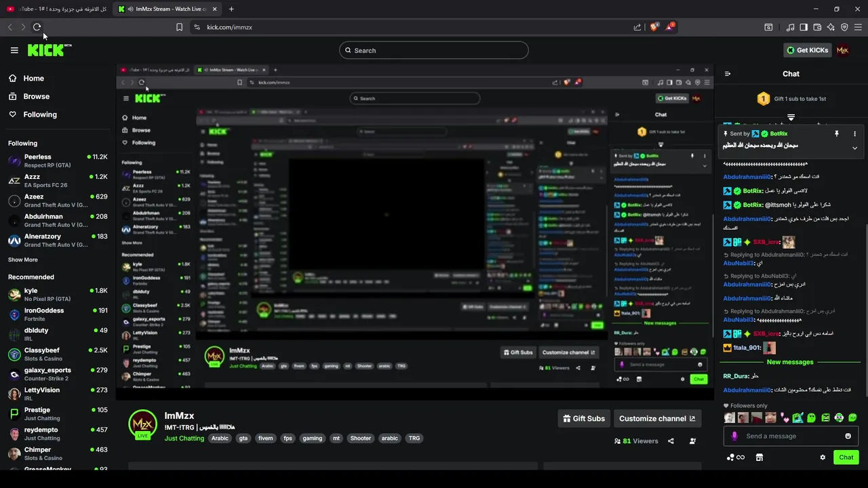Pick the pink hearts emote in emote row

[x=784, y=418]
